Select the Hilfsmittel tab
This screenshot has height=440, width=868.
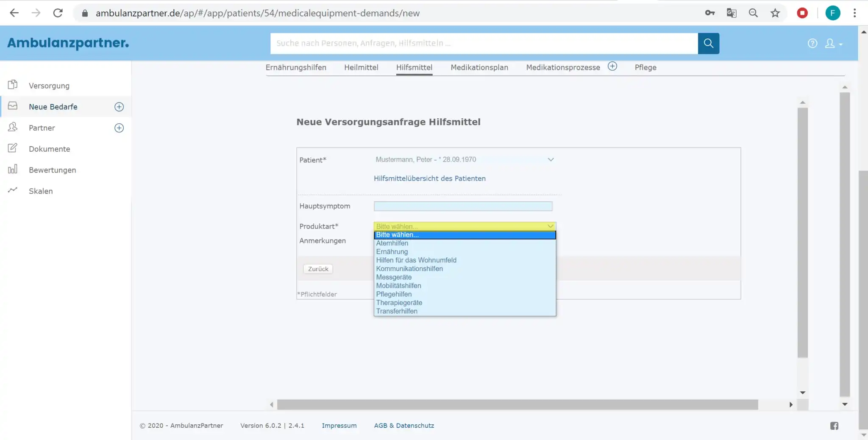pyautogui.click(x=414, y=67)
